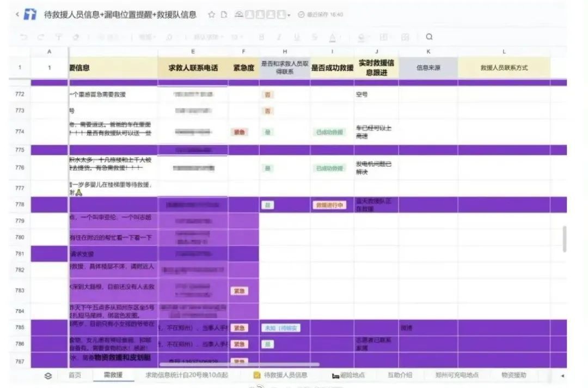Open the share options dropdown near the avatars
Image resolution: width=588 pixels, height=388 pixels.
(x=289, y=15)
